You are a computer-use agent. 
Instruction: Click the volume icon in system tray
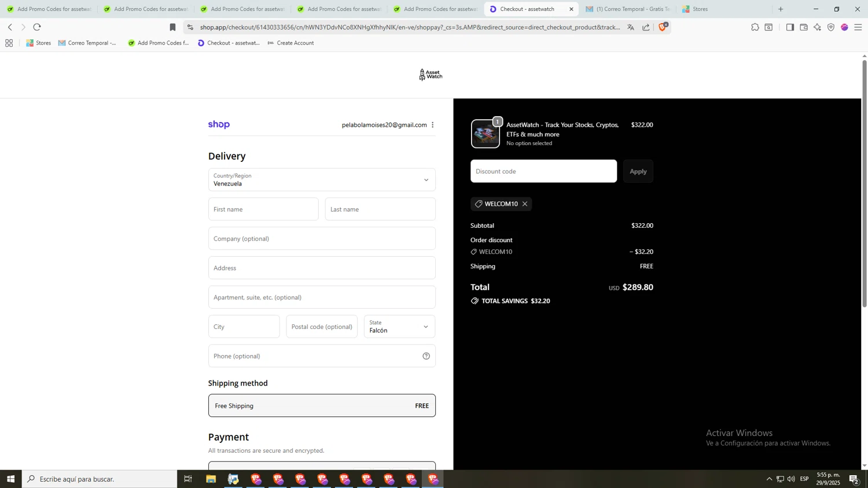pyautogui.click(x=791, y=479)
